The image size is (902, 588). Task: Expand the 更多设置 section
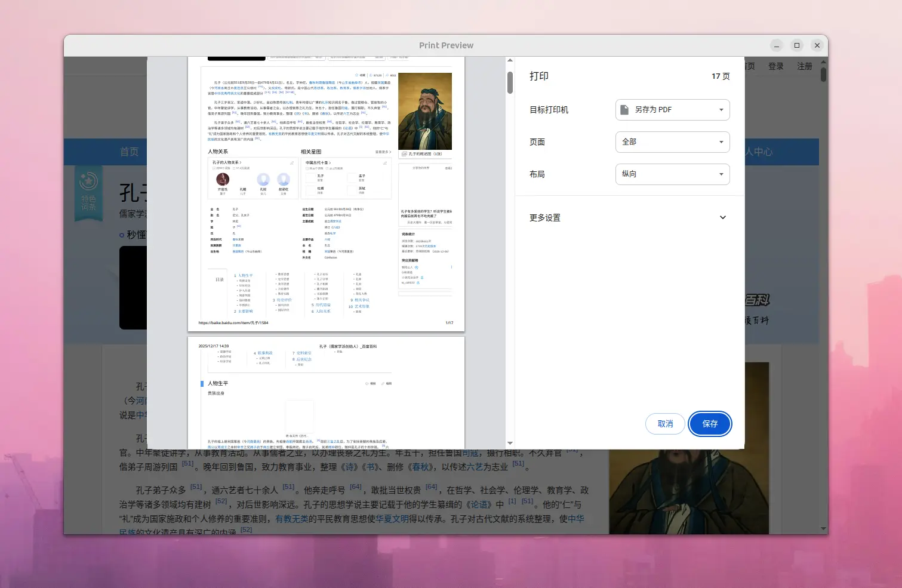point(629,218)
